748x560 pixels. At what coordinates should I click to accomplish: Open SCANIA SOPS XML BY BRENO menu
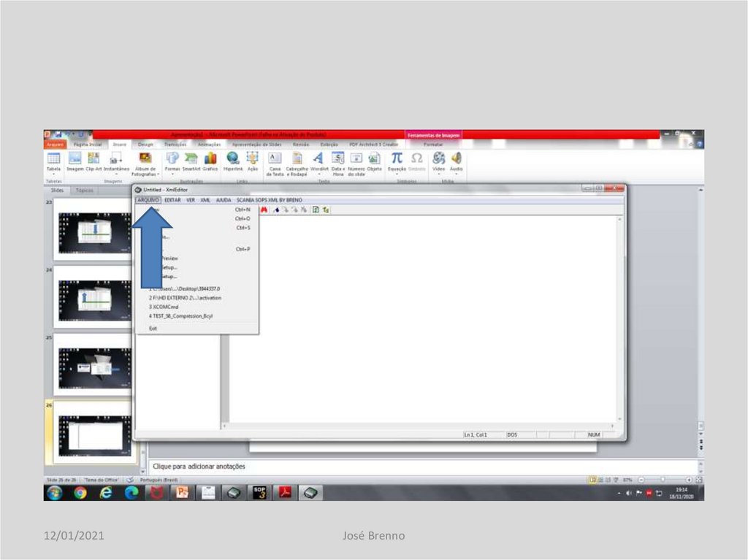coord(269,200)
